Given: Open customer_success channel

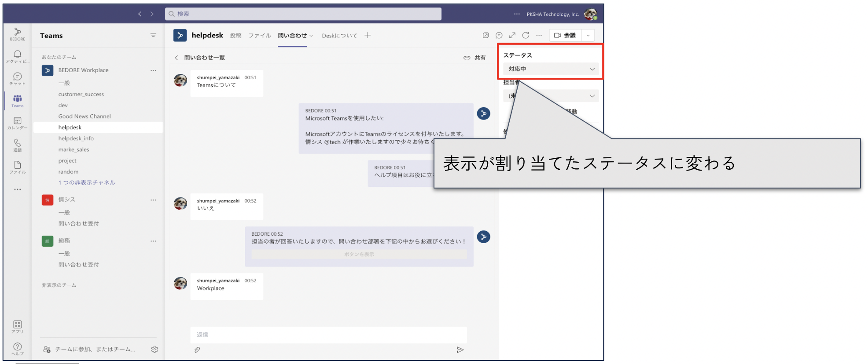Looking at the screenshot, I should pyautogui.click(x=81, y=94).
